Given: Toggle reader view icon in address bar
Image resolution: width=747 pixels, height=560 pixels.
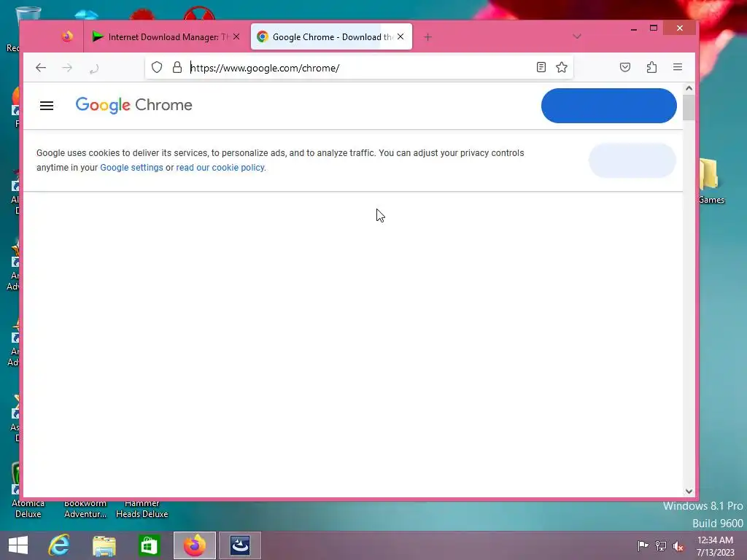Looking at the screenshot, I should click(541, 67).
